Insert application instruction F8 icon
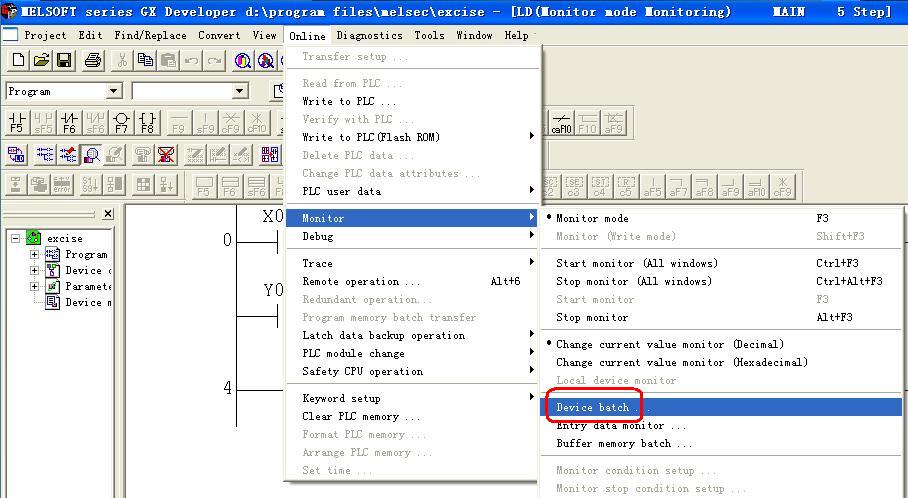 147,123
